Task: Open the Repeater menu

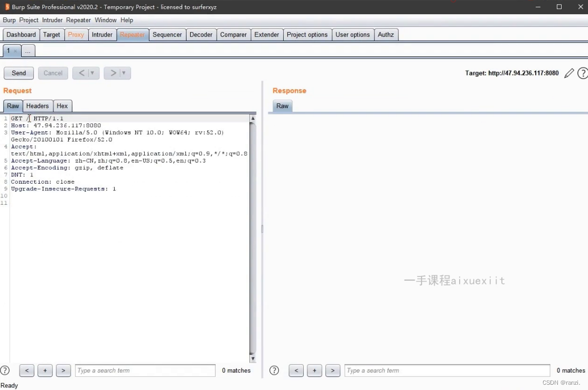Action: 78,20
